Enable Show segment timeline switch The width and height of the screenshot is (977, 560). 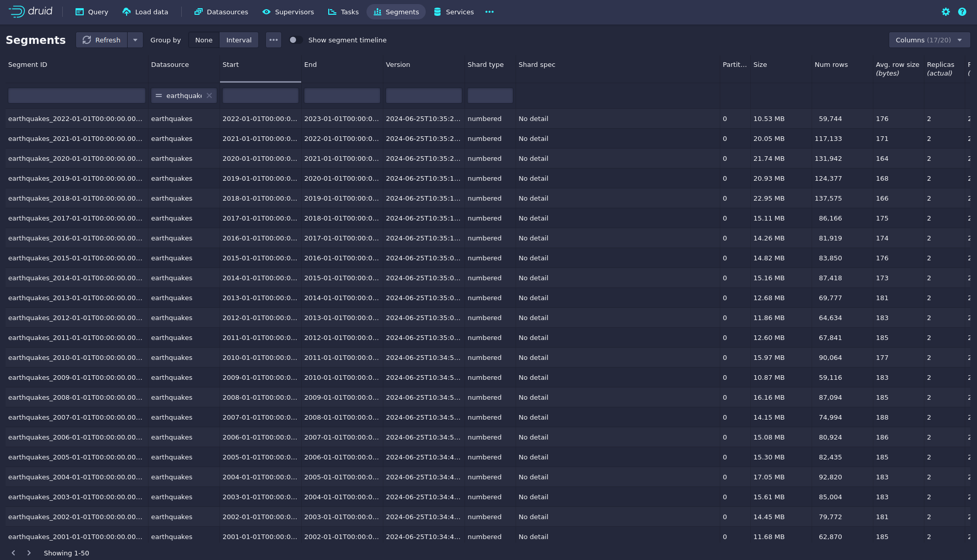pos(295,40)
